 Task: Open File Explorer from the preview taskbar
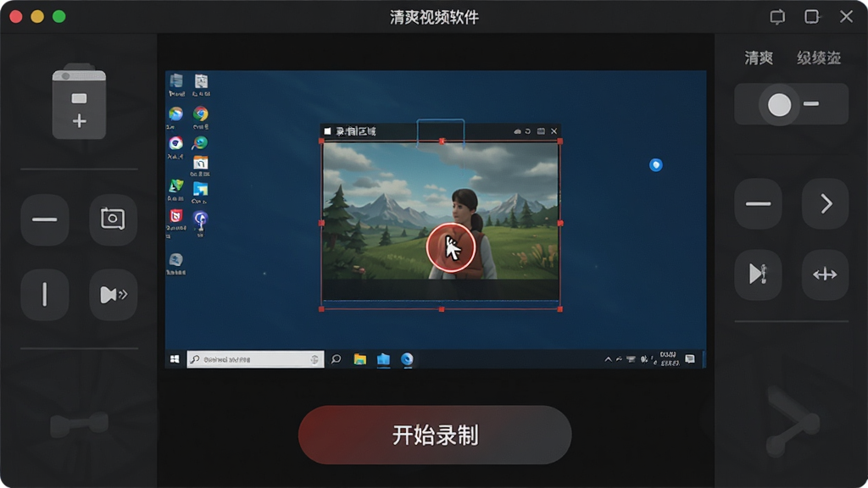click(359, 359)
